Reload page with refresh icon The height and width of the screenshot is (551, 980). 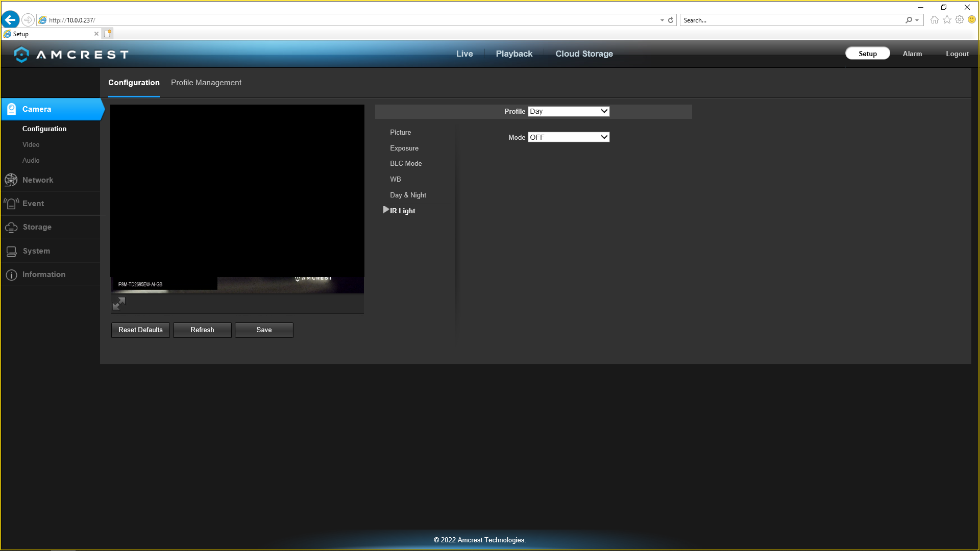pyautogui.click(x=671, y=20)
